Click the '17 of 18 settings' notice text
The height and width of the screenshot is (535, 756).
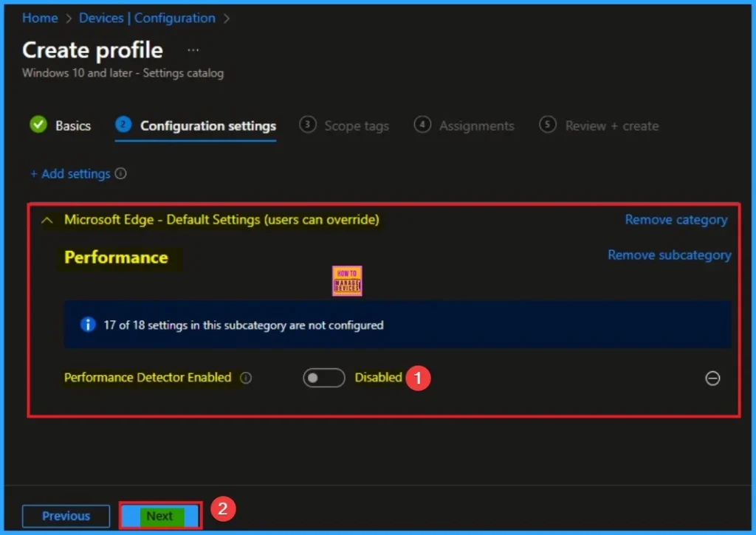point(244,325)
